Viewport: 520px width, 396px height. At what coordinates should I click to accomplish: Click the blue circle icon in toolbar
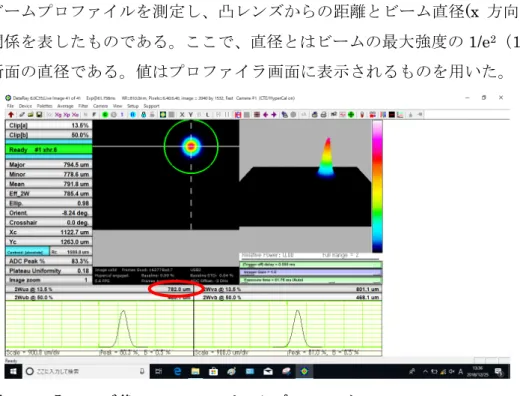pos(133,115)
